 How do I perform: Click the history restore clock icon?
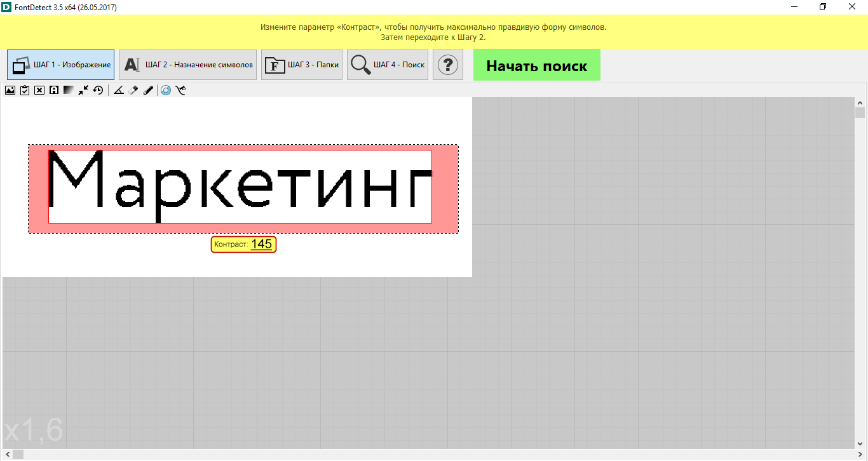coord(98,90)
